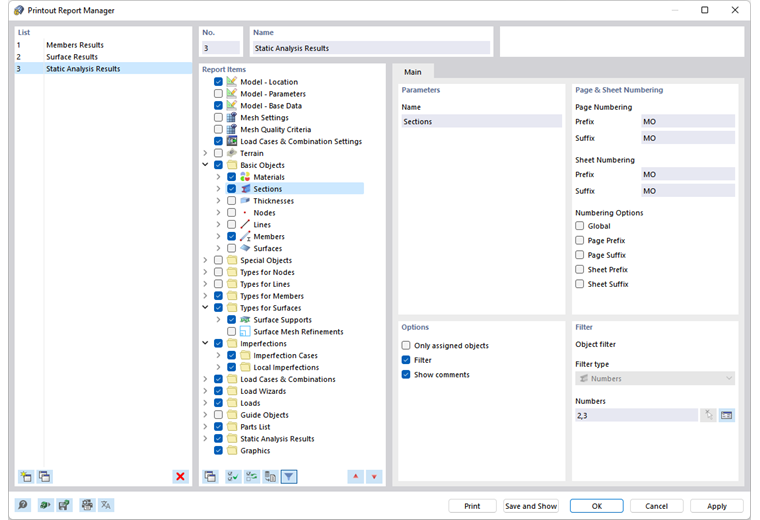The width and height of the screenshot is (760, 520).
Task: Uncheck the Model - Base Data checkbox
Action: point(219,106)
